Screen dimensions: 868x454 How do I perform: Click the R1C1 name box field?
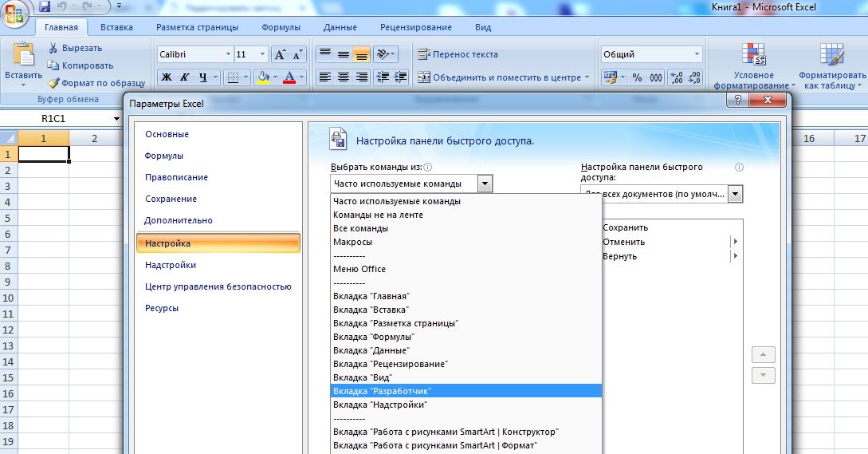click(x=56, y=119)
